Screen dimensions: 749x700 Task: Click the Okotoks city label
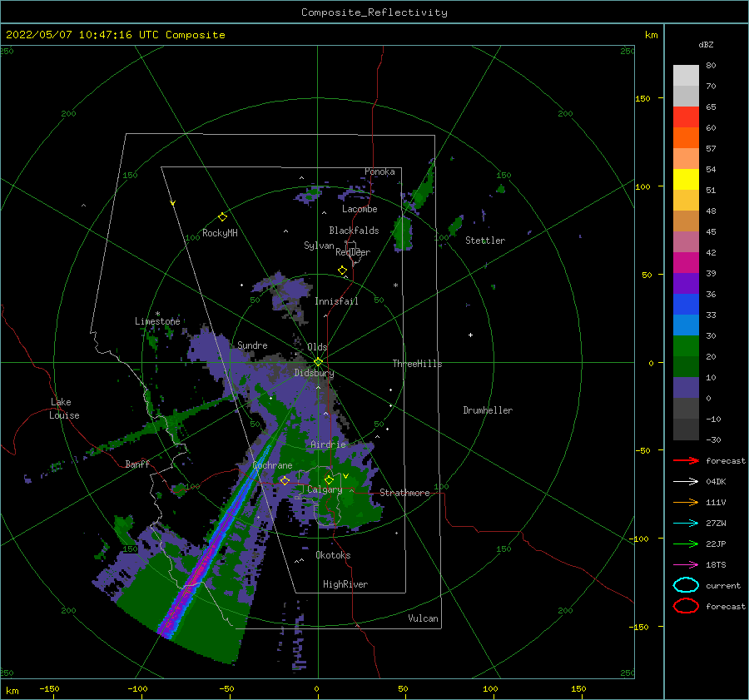pyautogui.click(x=333, y=555)
